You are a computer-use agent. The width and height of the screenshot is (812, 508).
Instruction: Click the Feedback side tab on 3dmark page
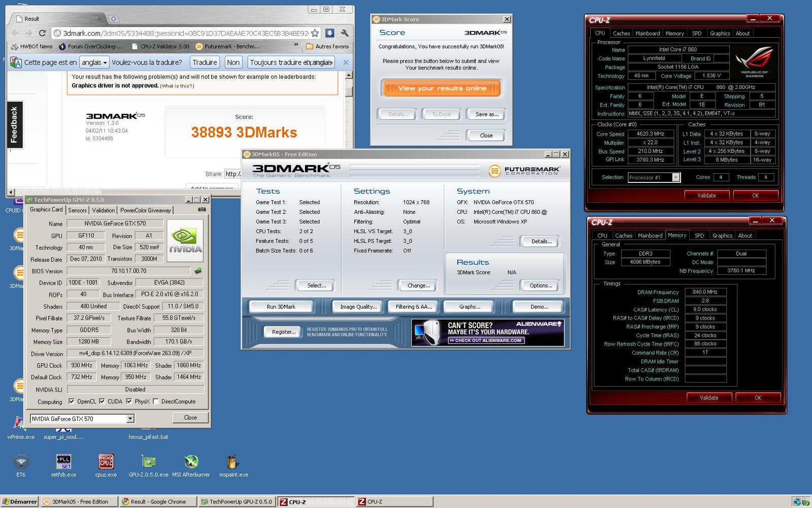click(14, 124)
